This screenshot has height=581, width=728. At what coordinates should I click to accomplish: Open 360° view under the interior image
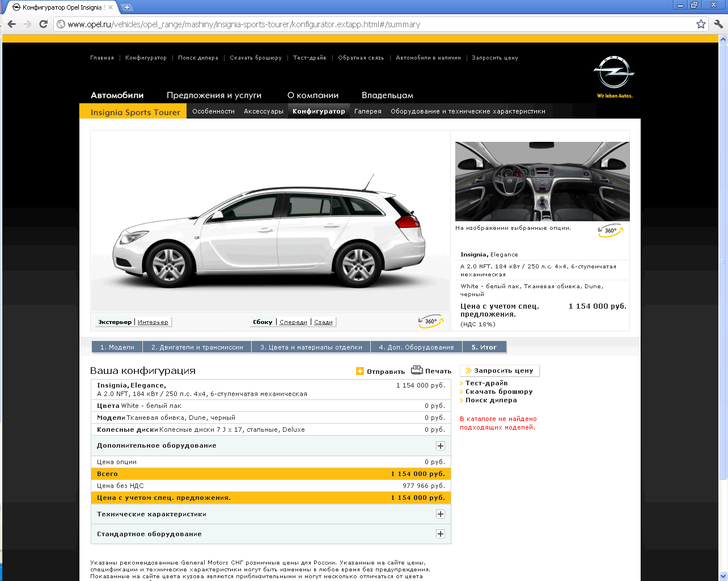[611, 231]
